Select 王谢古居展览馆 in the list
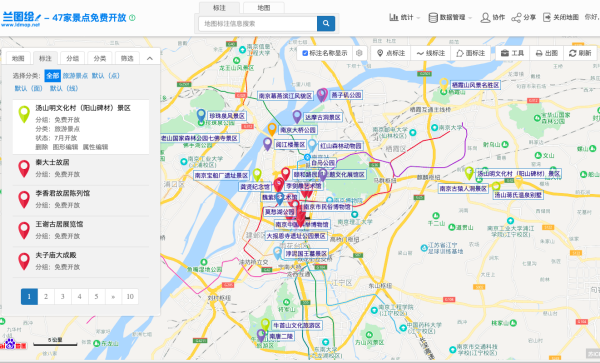Image resolution: width=600 pixels, height=363 pixels. pyautogui.click(x=59, y=225)
